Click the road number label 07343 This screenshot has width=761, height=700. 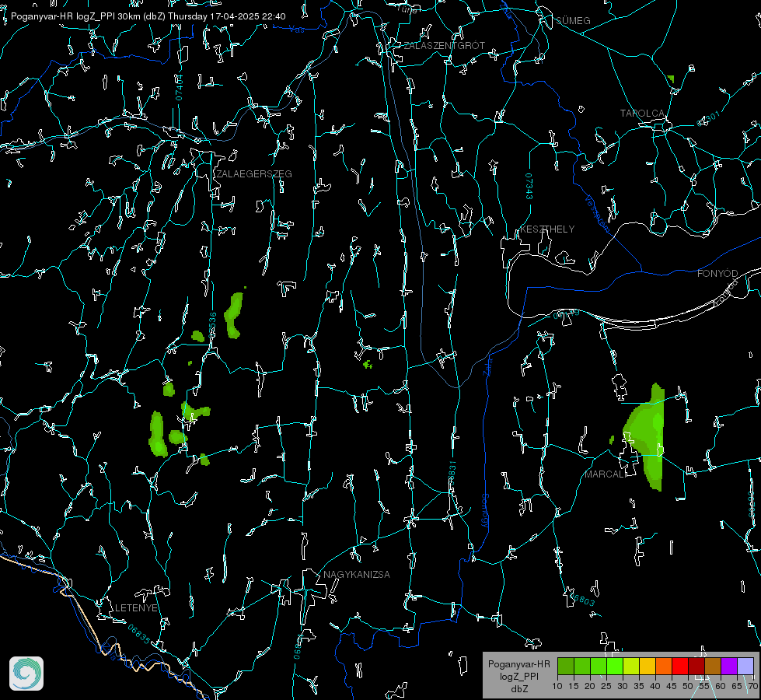click(529, 186)
